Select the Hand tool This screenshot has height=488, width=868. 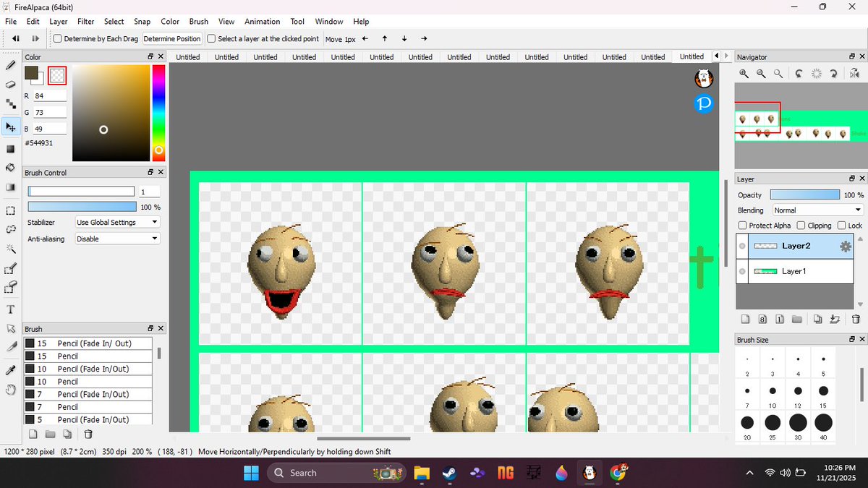pyautogui.click(x=11, y=390)
